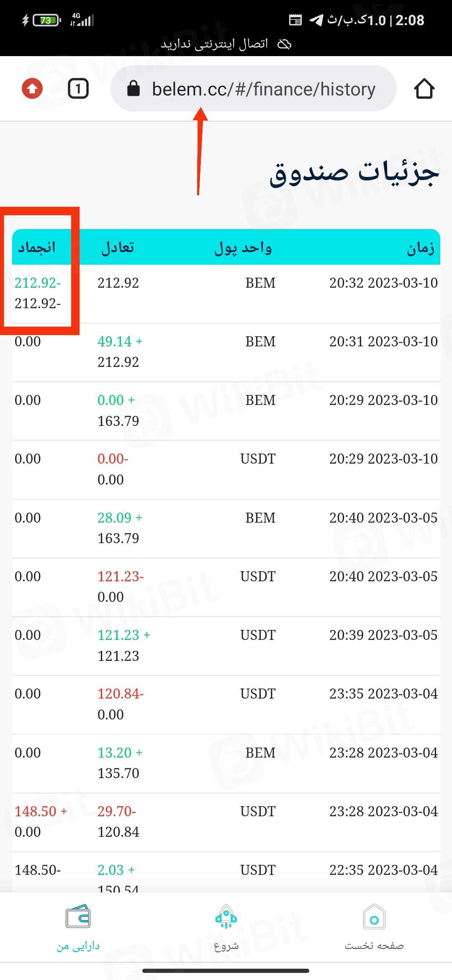The image size is (452, 980).
Task: Tap the browser home icon
Action: coord(424,89)
